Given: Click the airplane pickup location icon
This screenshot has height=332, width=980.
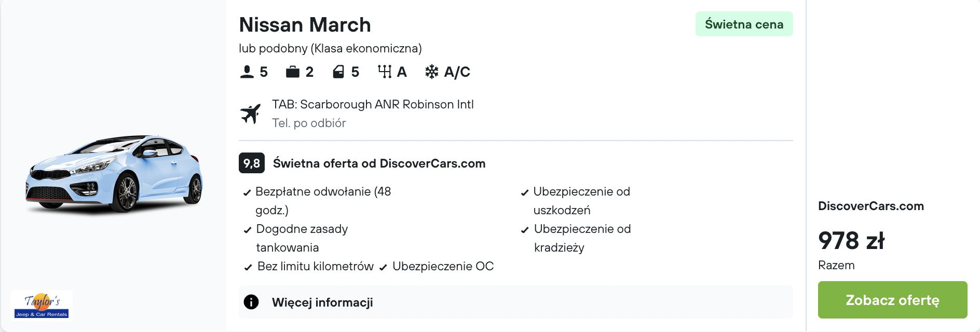Looking at the screenshot, I should coord(251,113).
